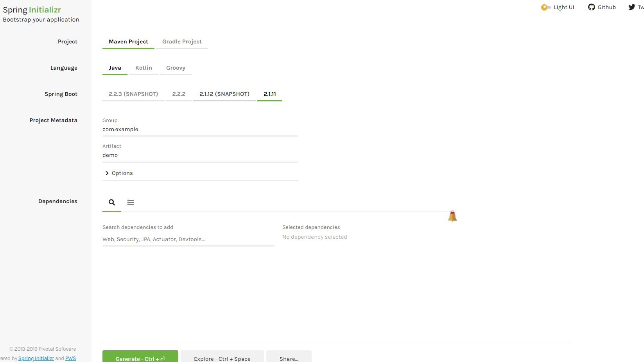Select Spring Boot 2.1.11
Viewport: 644px width, 362px height.
click(x=270, y=94)
